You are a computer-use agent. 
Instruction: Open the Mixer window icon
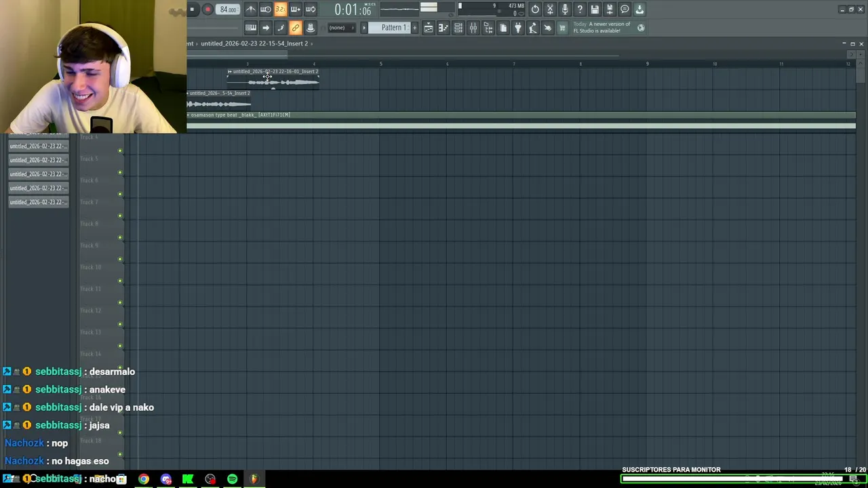pos(473,28)
